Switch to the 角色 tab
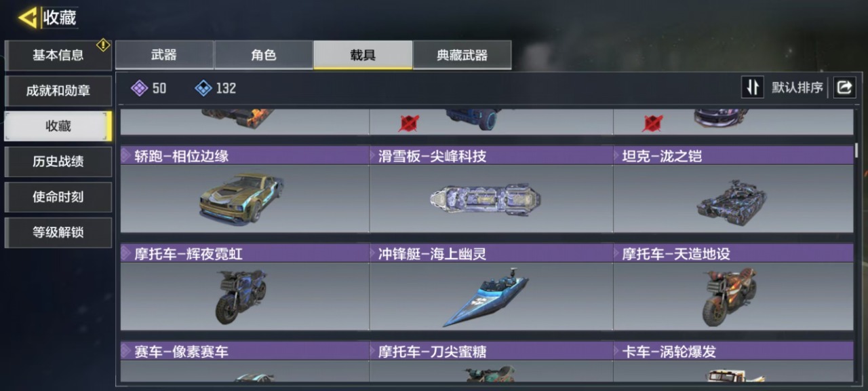868x391 pixels. (264, 55)
